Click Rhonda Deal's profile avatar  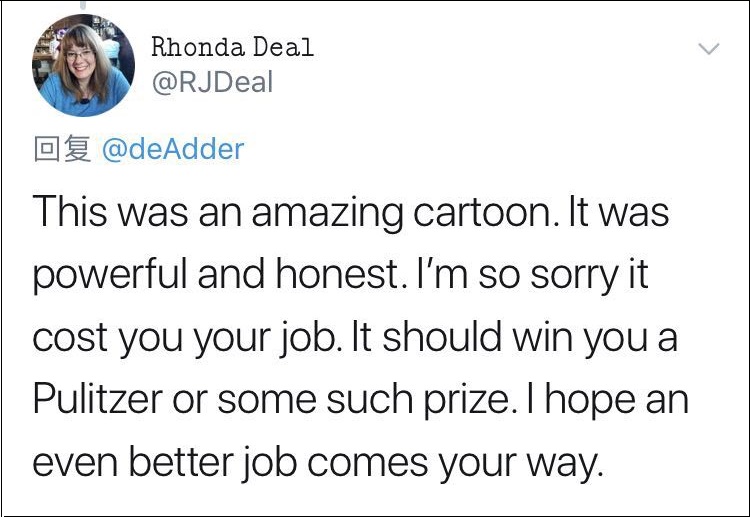tap(83, 66)
